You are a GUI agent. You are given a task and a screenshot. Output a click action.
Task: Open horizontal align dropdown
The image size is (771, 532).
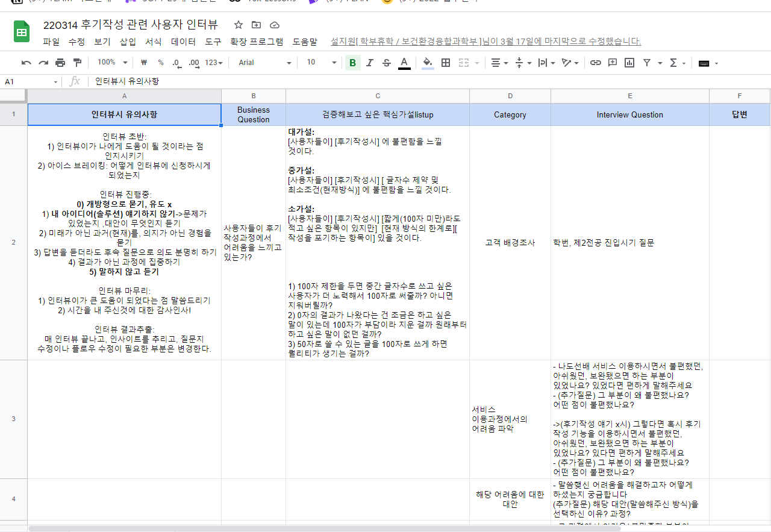[x=499, y=63]
